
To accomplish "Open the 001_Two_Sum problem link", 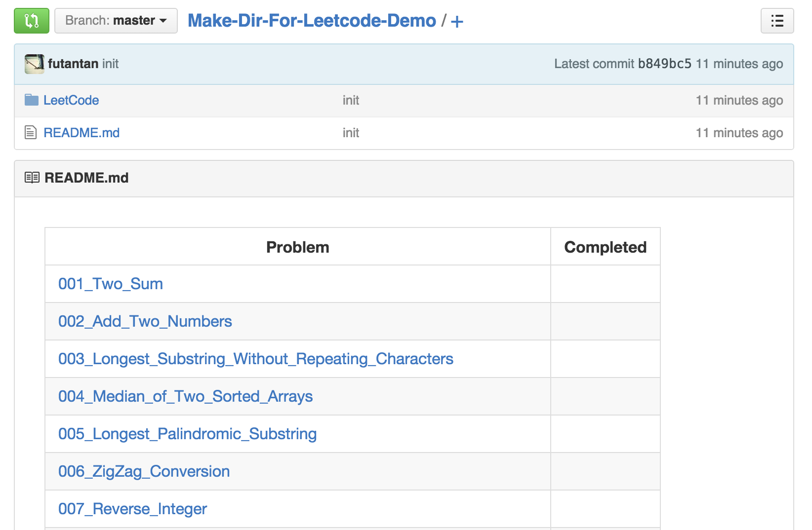I will [111, 284].
